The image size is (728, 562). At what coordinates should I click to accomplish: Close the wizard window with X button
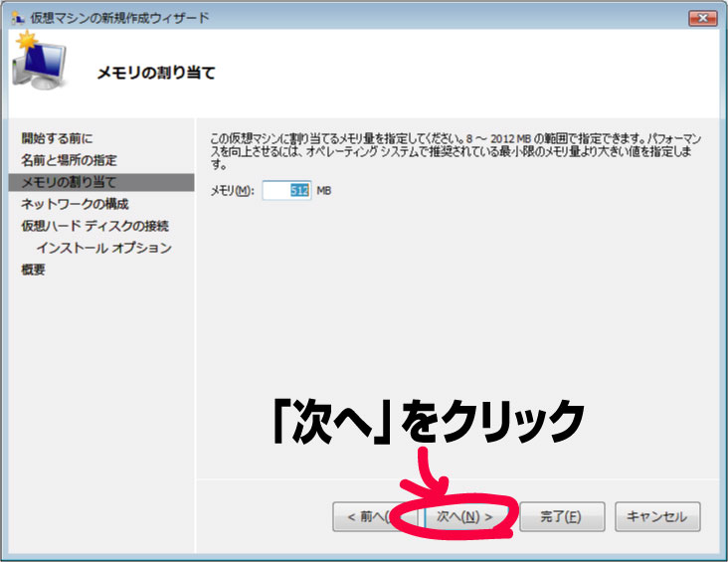point(702,18)
